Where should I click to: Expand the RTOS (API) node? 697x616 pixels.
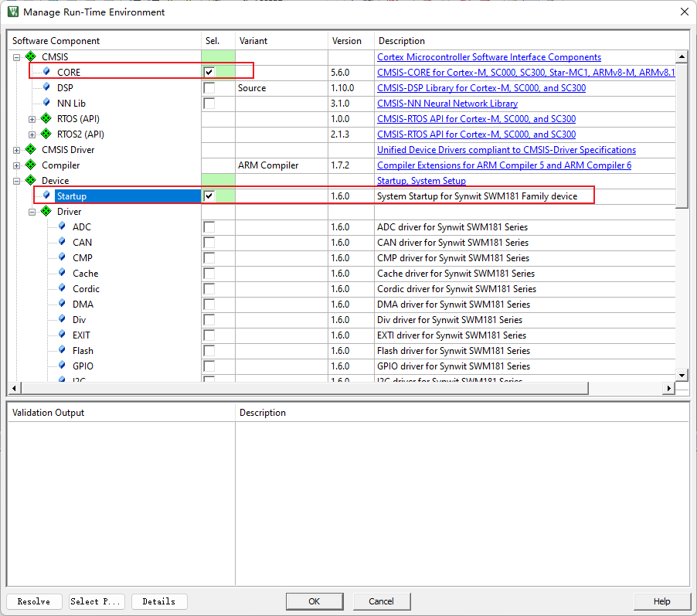(32, 119)
